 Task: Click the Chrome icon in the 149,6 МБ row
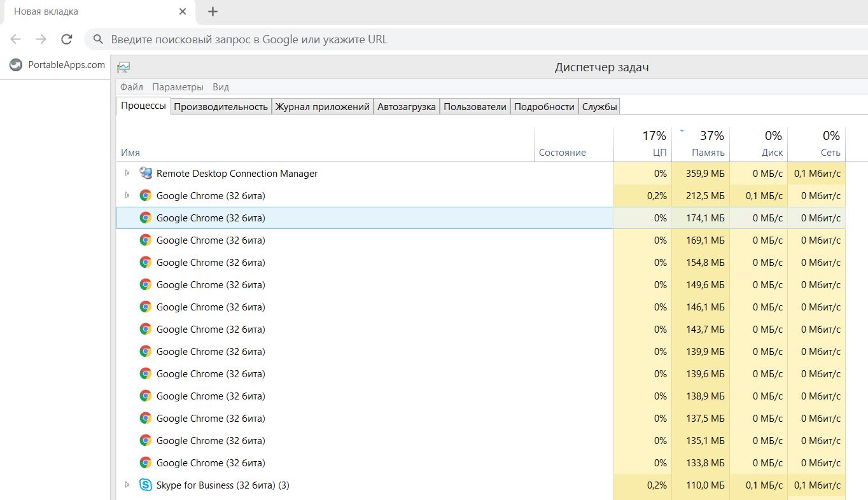pos(146,285)
